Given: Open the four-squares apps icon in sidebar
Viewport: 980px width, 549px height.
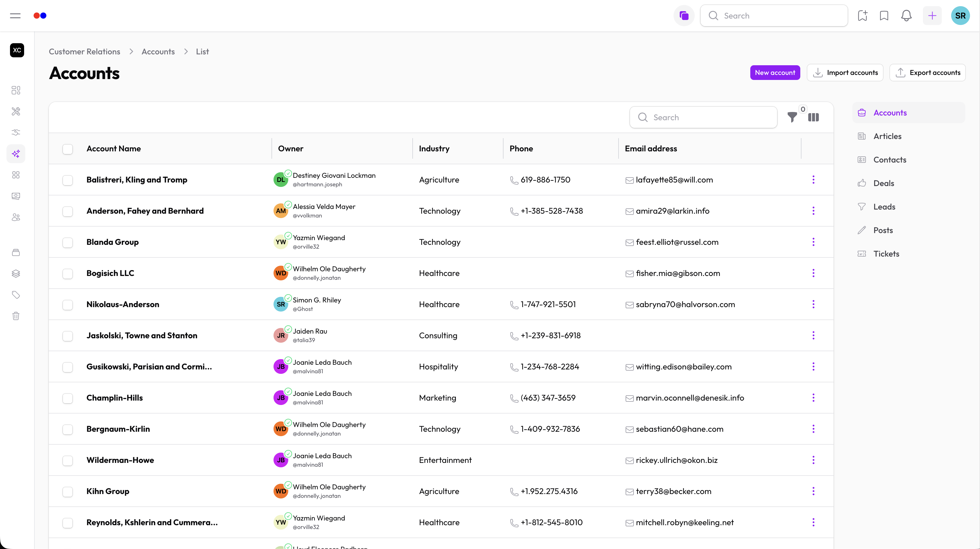Looking at the screenshot, I should 16,175.
